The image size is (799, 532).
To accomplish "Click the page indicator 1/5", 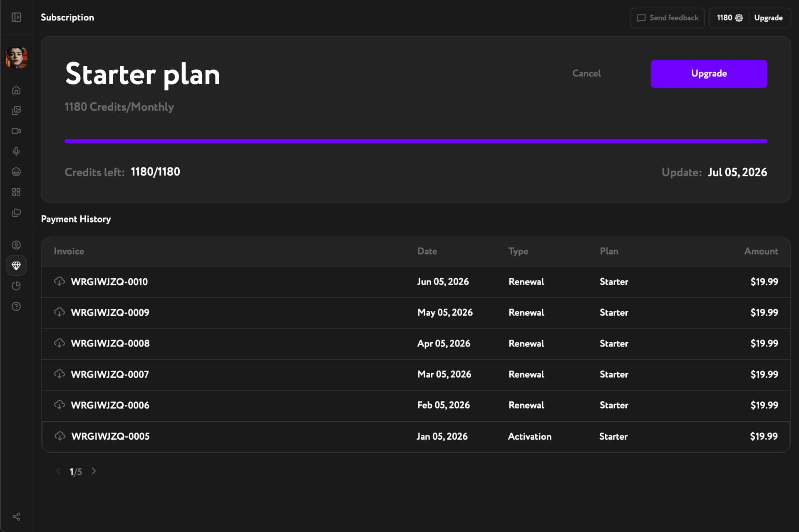I will pos(76,472).
